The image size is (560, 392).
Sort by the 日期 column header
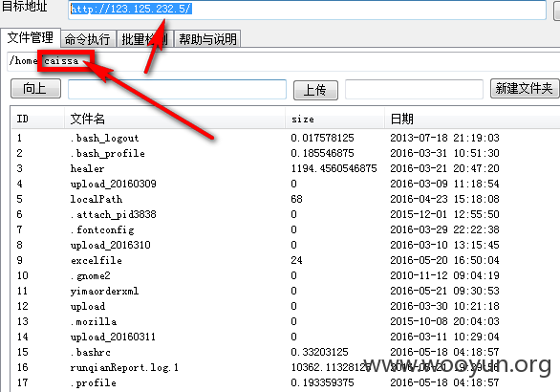point(472,119)
